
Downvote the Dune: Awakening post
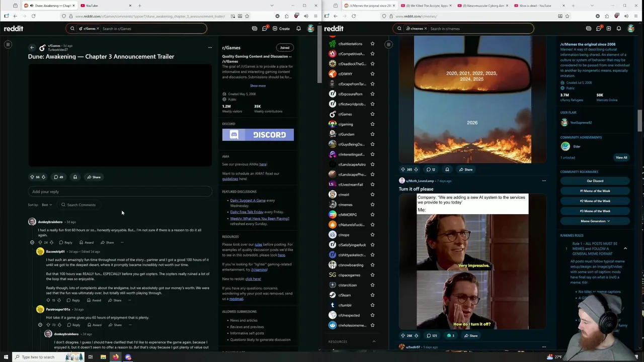coord(43,177)
